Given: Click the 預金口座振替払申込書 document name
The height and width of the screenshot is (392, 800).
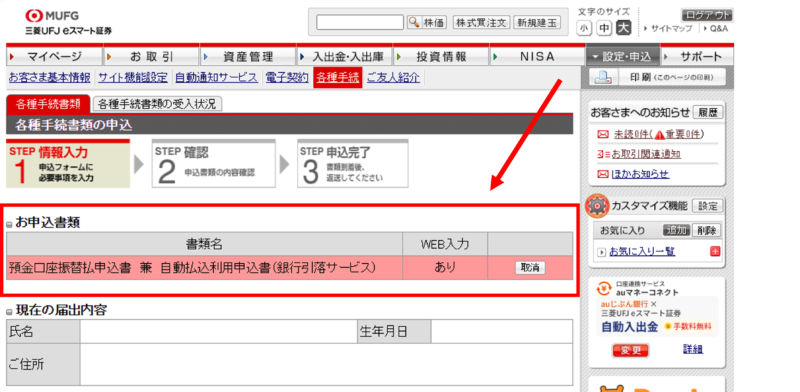Looking at the screenshot, I should point(193,267).
